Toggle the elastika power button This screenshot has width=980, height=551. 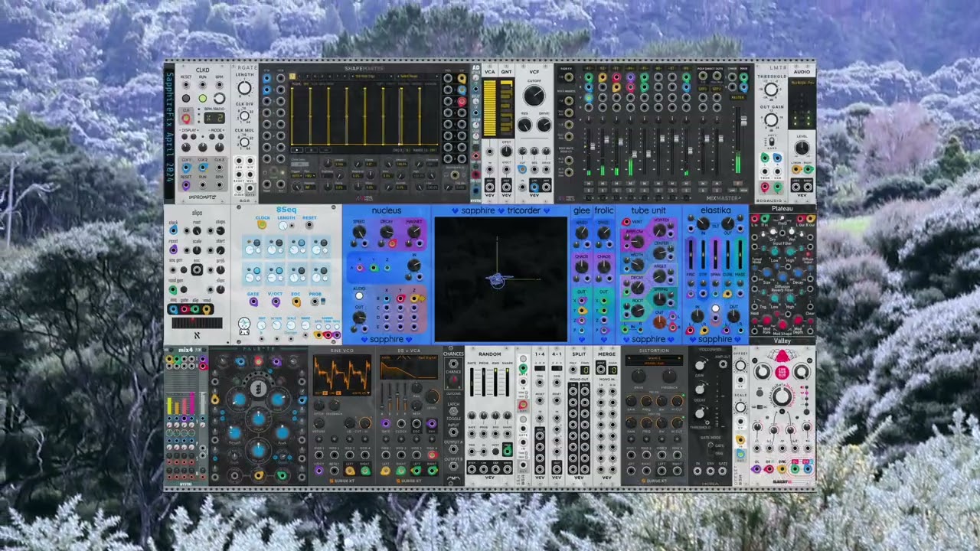[x=716, y=308]
